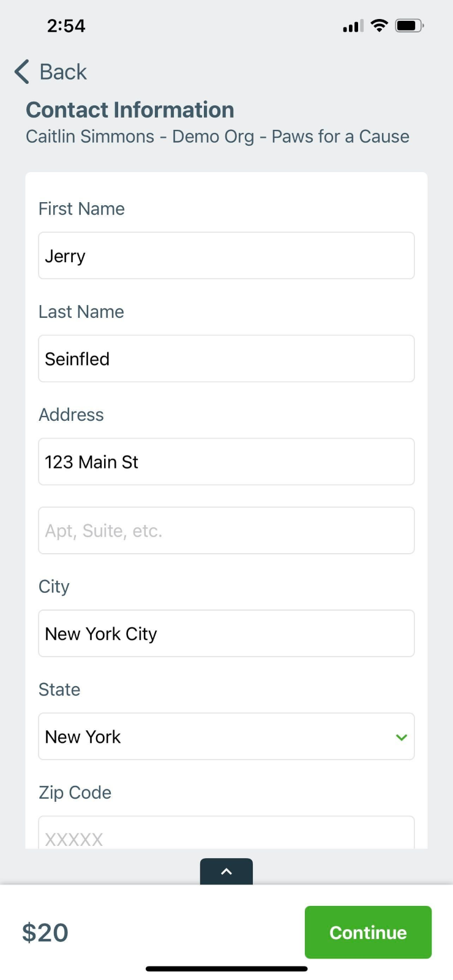Viewport: 453px width, 980px height.
Task: Tap the home indicator bar at bottom
Action: tap(226, 969)
